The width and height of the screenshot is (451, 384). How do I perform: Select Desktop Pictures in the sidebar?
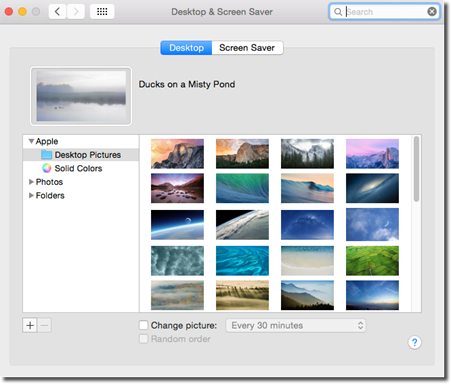click(x=81, y=155)
